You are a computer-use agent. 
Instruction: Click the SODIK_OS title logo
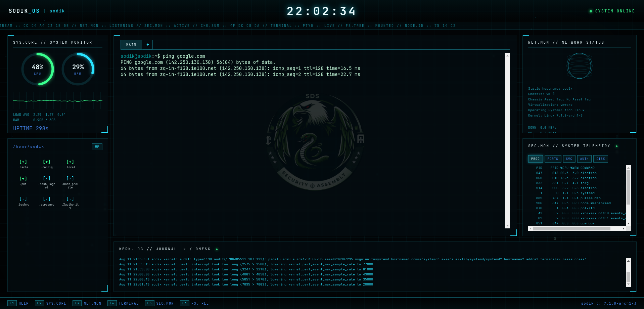[x=24, y=11]
